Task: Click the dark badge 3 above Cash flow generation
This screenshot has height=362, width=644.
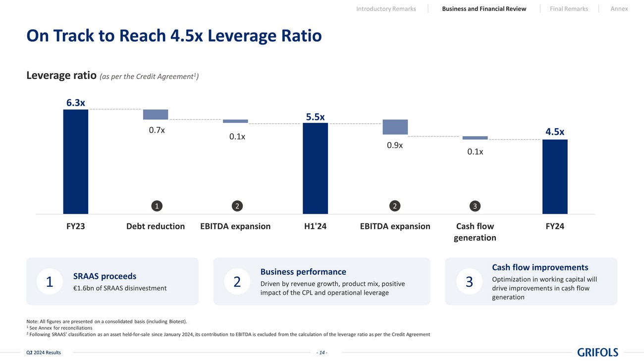Action: [x=475, y=206]
